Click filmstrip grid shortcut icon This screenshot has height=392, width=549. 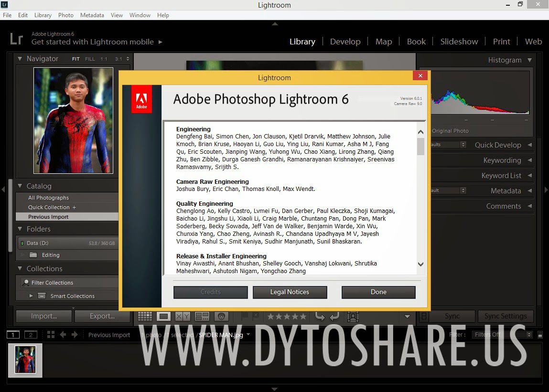point(51,335)
